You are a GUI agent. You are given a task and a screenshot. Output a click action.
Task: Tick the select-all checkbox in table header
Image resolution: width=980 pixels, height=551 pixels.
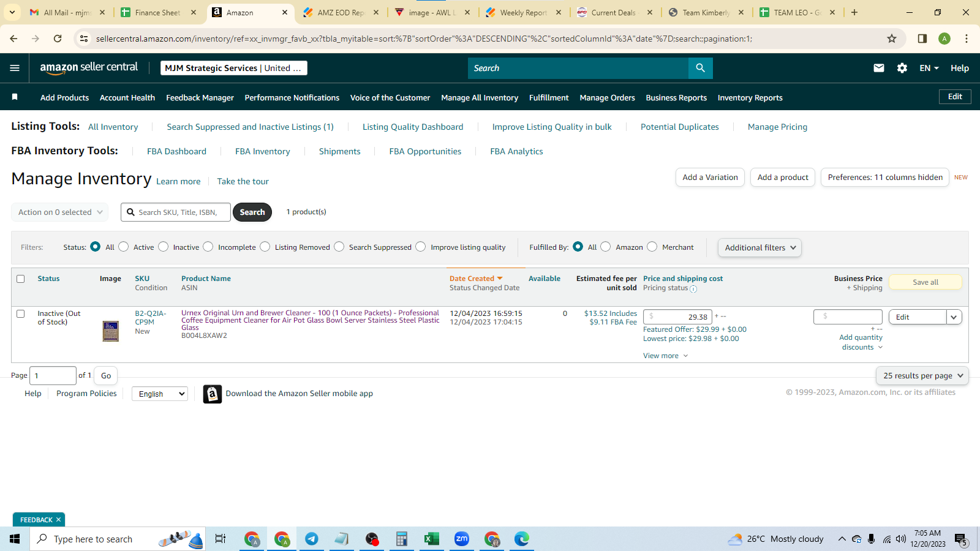point(20,279)
